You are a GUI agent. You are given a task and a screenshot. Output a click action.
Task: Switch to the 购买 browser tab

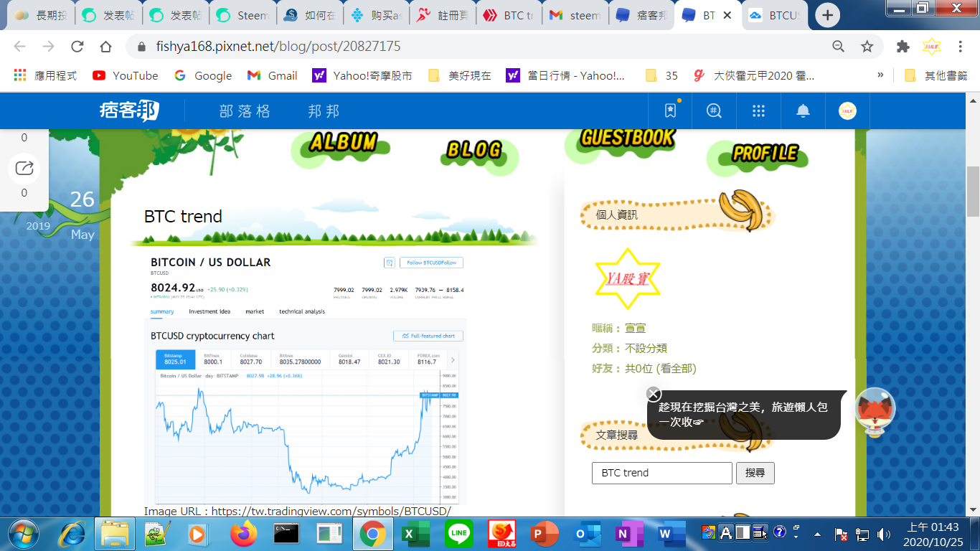point(374,15)
